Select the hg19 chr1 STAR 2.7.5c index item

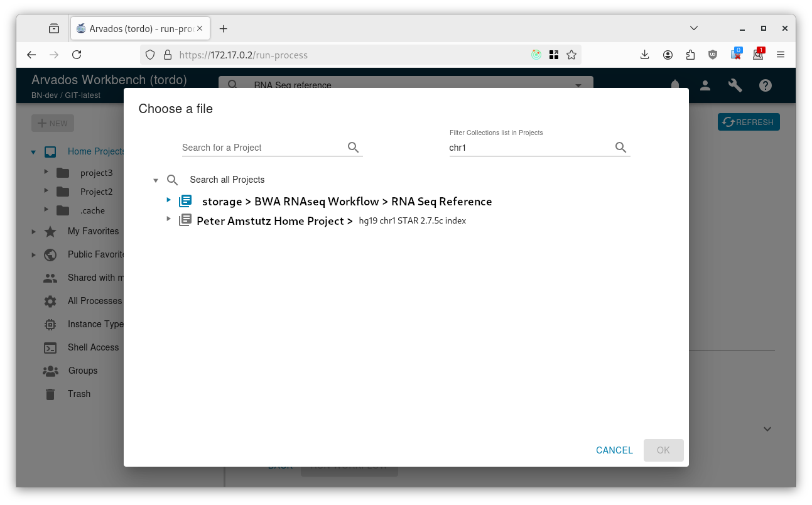[x=412, y=220]
